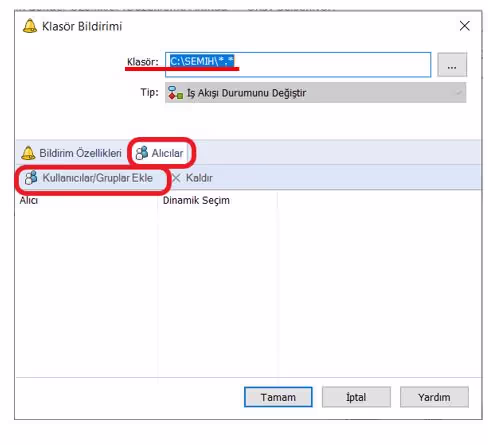Click the users icon on Alıcılar tab
The image size is (488, 445).
142,153
